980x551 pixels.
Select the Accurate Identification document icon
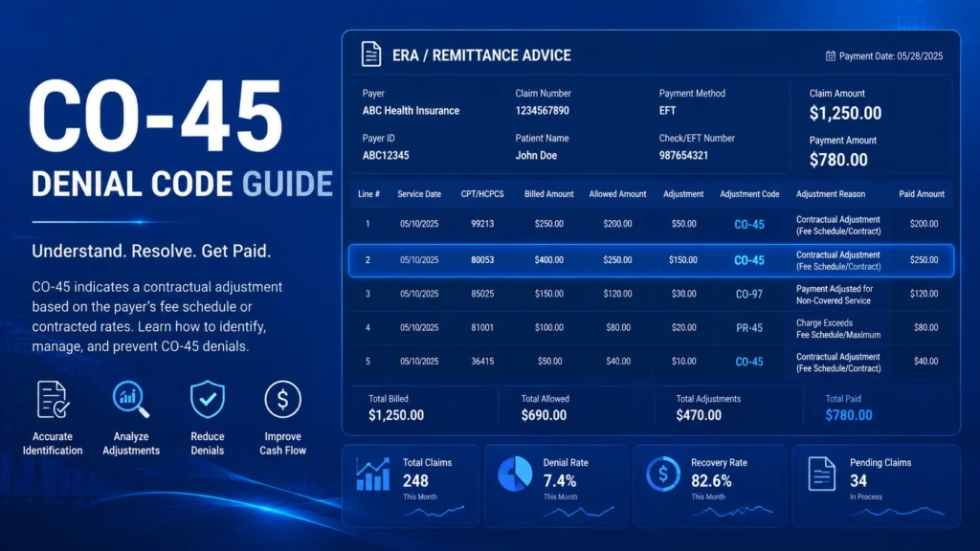(53, 399)
